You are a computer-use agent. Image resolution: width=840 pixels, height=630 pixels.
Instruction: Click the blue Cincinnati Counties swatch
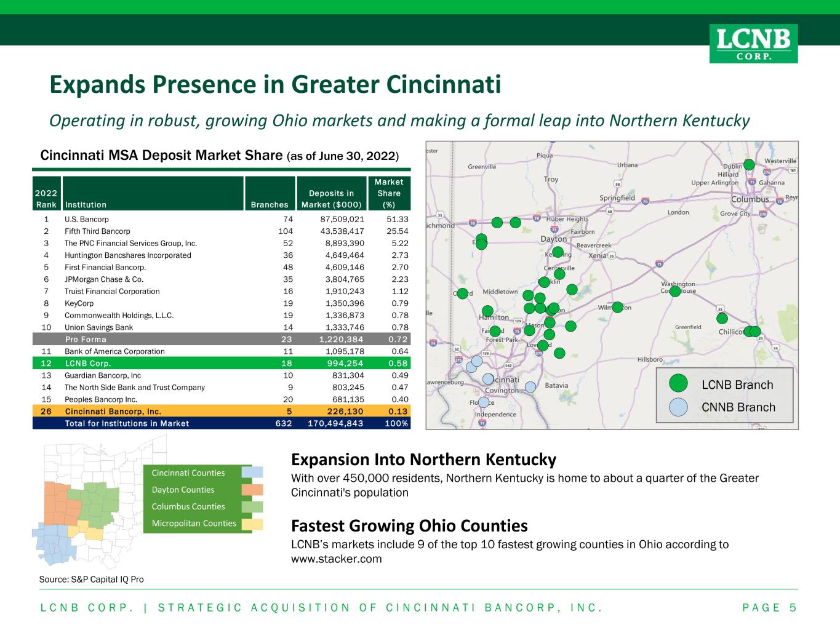pos(252,472)
